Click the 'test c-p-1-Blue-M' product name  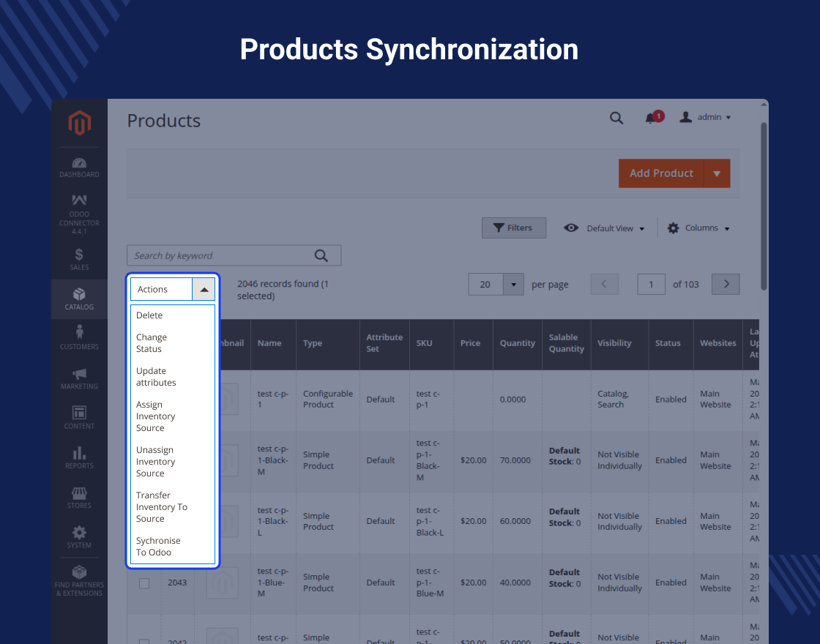coord(273,583)
